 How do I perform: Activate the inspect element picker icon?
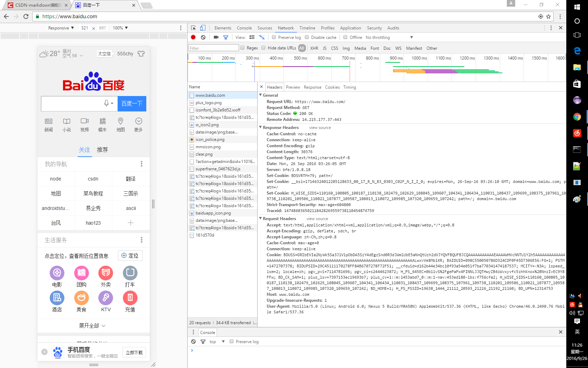[193, 28]
